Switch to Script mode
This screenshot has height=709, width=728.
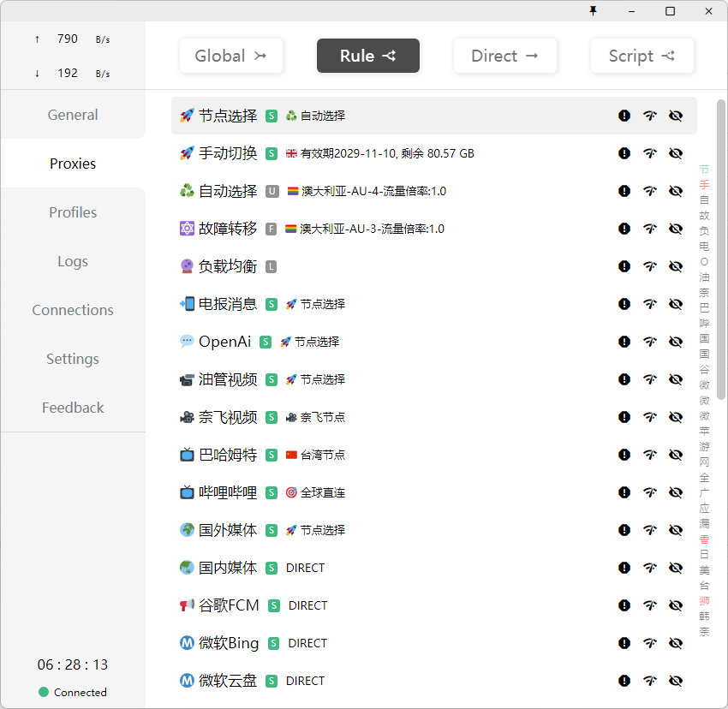642,55
